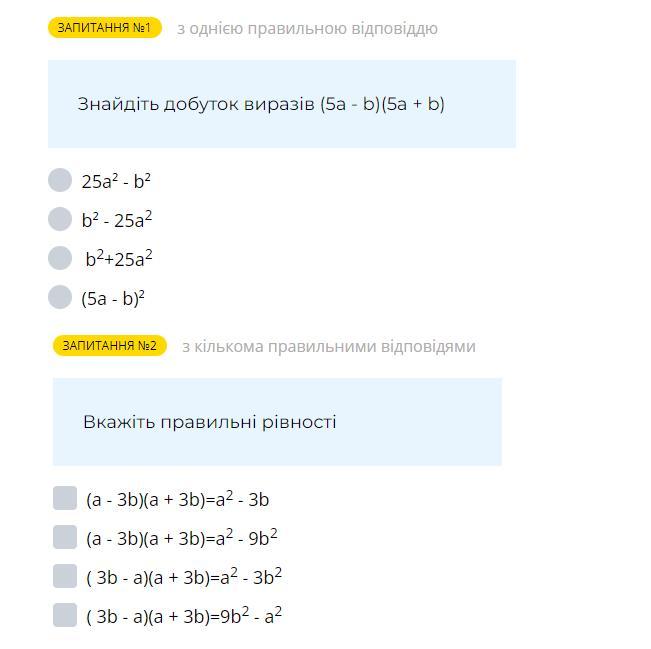Pick the radio button for b²+25a²

click(x=60, y=258)
